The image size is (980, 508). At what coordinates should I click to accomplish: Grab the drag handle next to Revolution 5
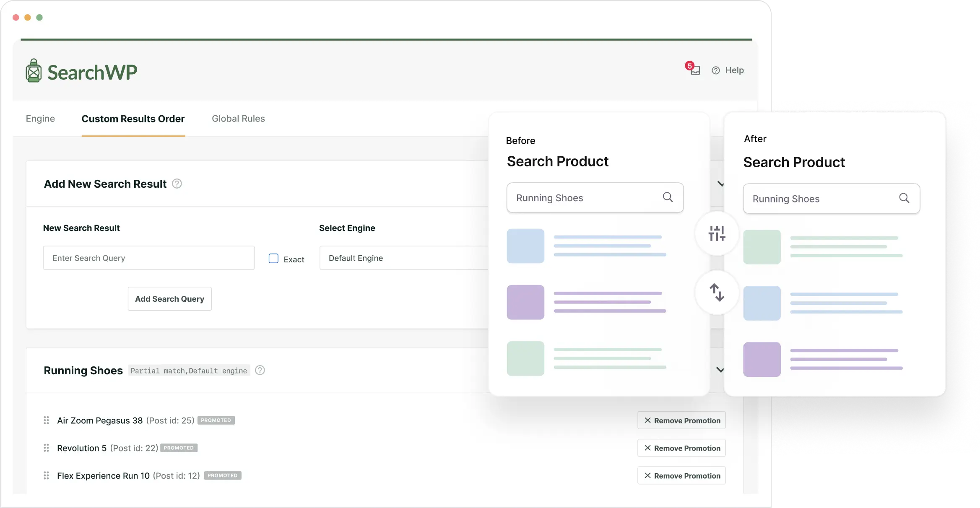(x=47, y=448)
